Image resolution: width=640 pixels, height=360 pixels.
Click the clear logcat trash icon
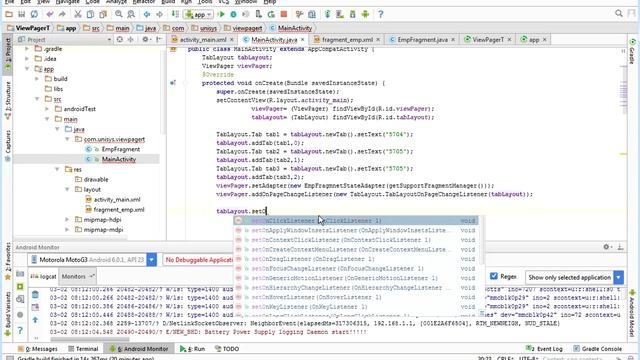[x=35, y=294]
